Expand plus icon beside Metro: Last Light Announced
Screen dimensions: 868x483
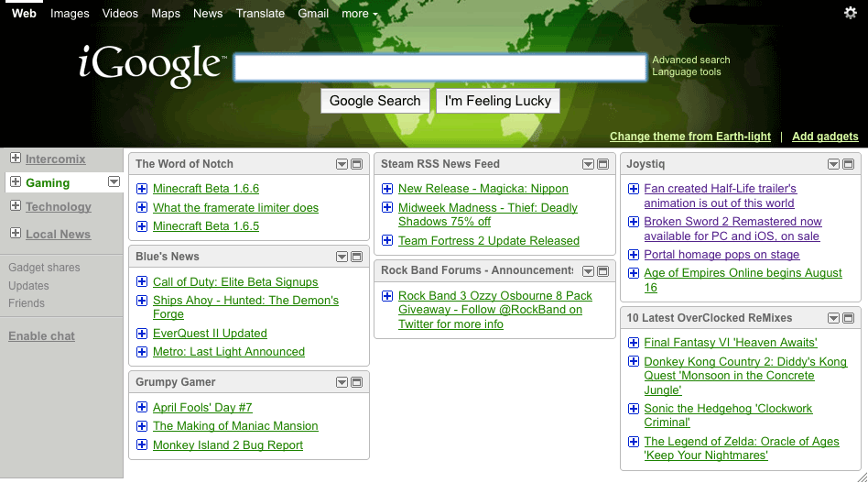142,352
